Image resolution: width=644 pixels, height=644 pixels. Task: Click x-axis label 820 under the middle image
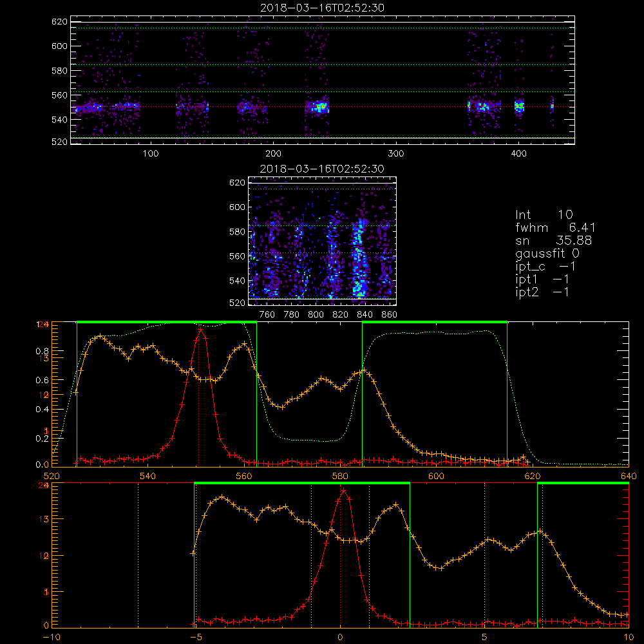coord(341,315)
